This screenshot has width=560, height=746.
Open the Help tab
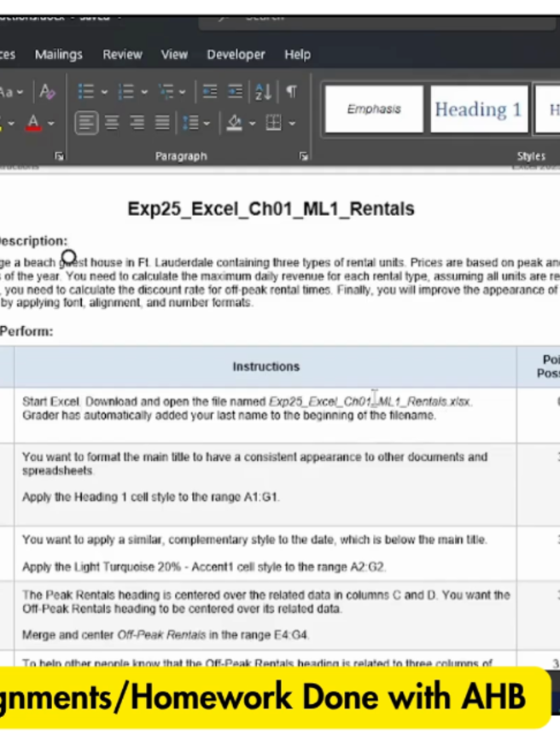coord(297,55)
